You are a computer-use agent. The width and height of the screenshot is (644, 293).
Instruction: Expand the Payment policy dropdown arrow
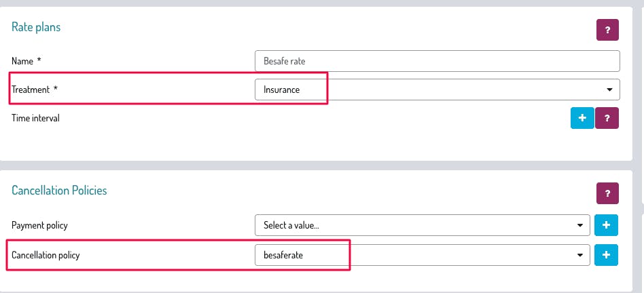click(579, 225)
